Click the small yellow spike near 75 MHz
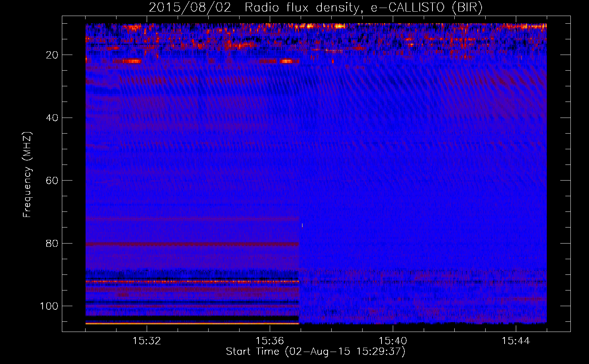This screenshot has height=364, width=589. click(x=302, y=225)
